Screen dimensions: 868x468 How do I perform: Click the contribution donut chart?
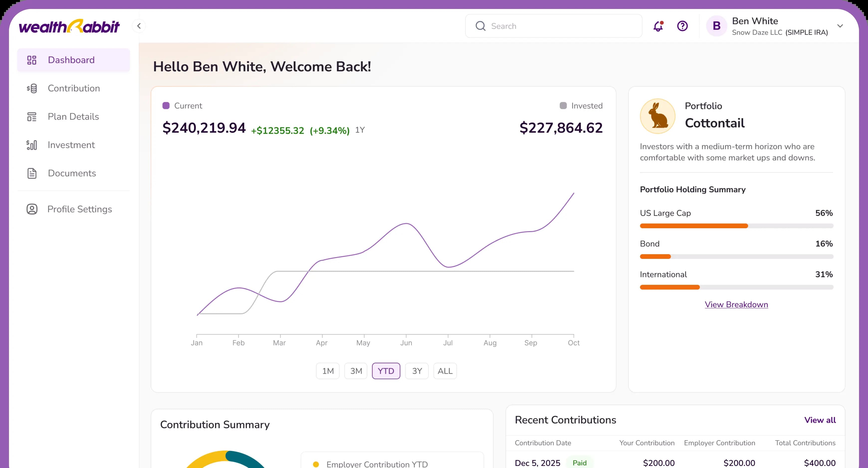(226, 459)
